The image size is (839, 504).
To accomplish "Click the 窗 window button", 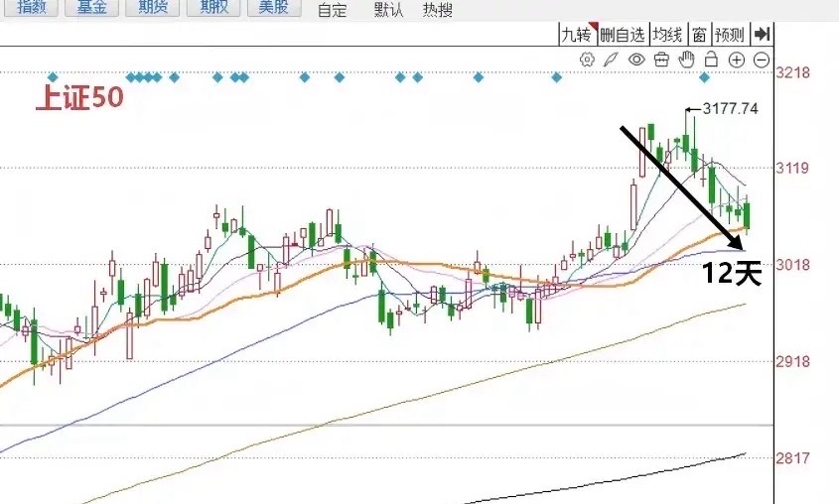I will tap(699, 35).
